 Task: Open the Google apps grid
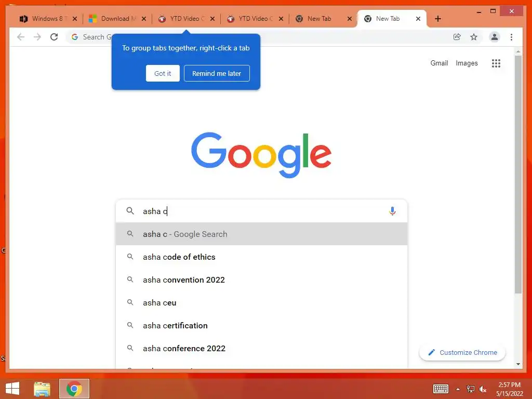[496, 63]
